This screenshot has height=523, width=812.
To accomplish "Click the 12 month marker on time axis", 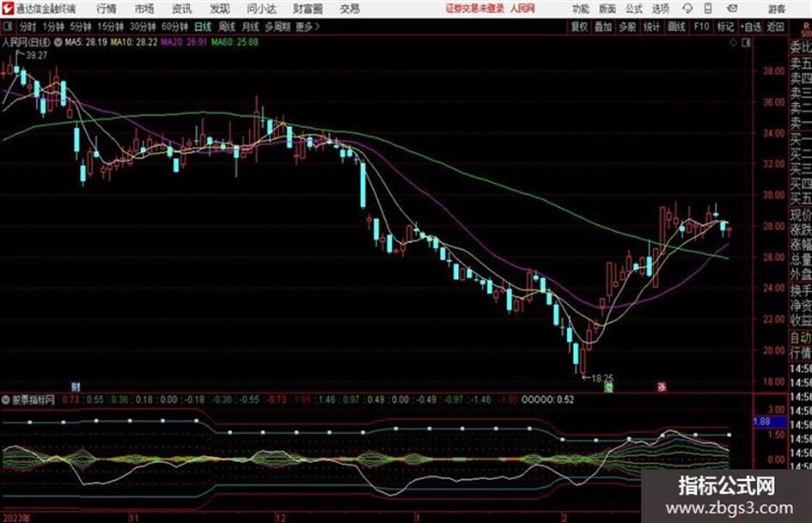I will coord(280,517).
